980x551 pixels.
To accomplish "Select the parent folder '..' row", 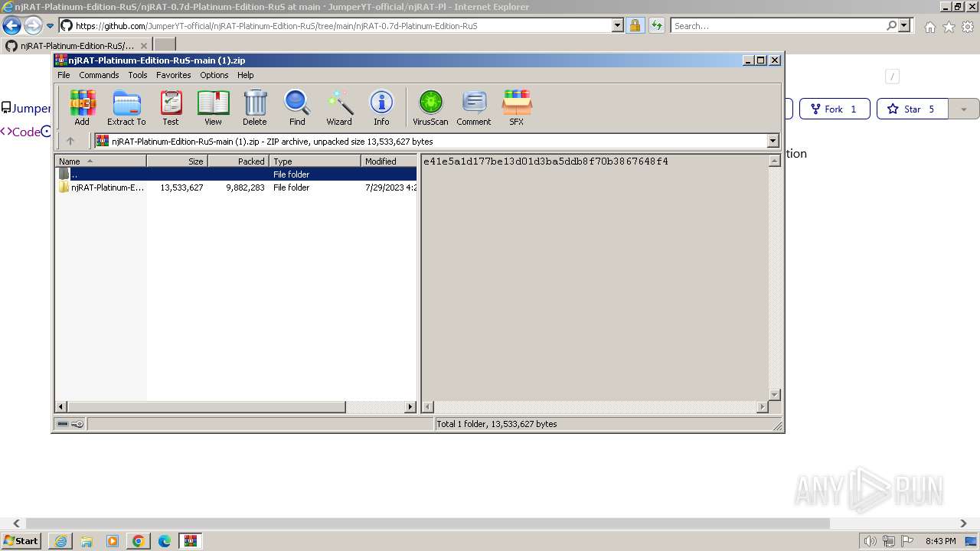I will [x=236, y=174].
